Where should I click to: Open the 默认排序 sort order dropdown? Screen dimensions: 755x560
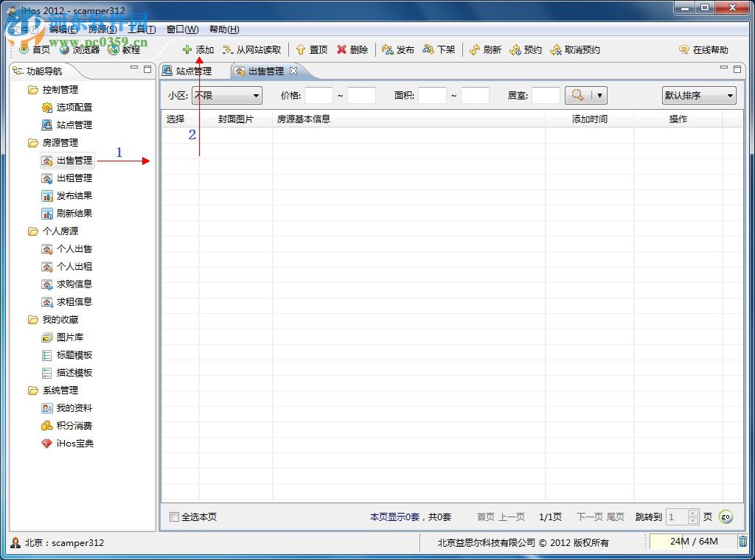tap(698, 95)
